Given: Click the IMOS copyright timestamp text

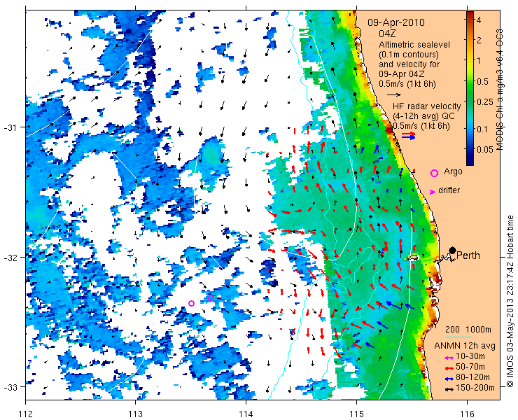Looking at the screenshot, I should [510, 301].
